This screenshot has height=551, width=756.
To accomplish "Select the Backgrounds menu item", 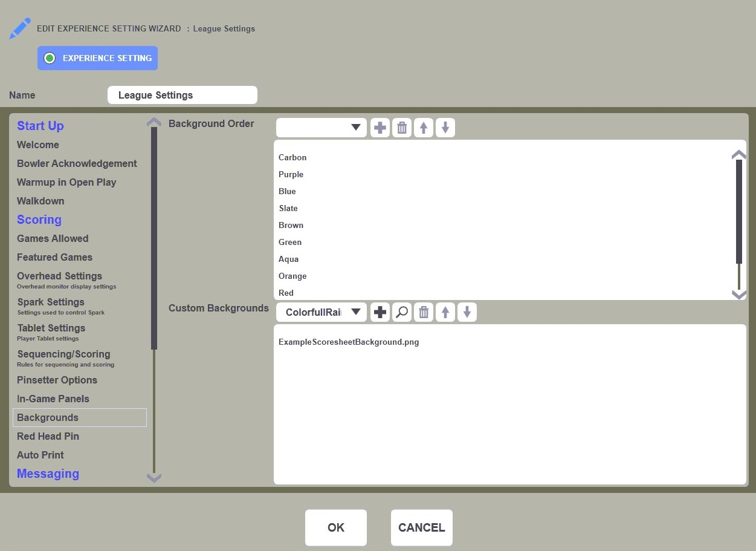I will pyautogui.click(x=80, y=417).
